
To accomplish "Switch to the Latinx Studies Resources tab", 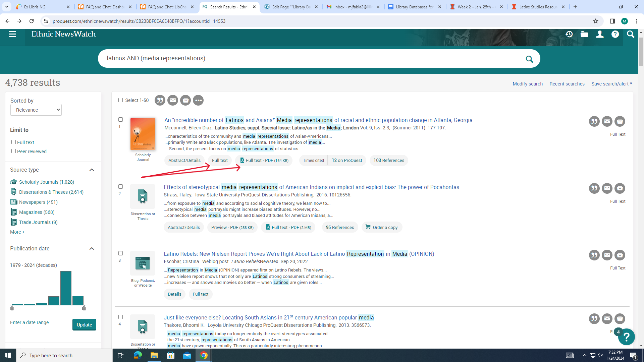I will click(x=537, y=7).
